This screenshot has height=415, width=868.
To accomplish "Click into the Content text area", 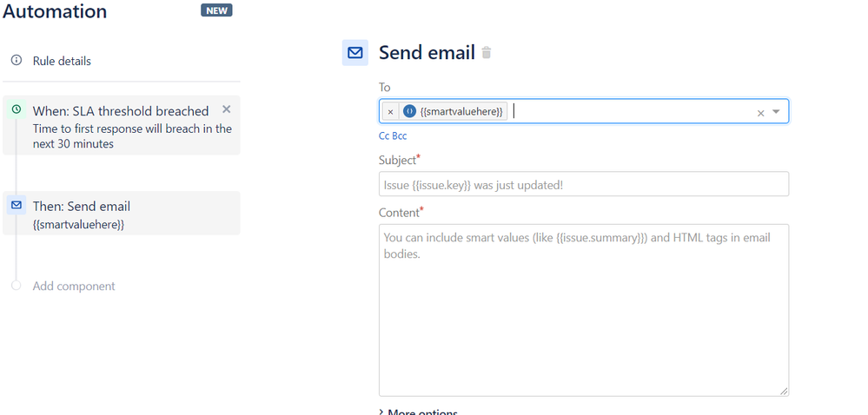I will point(584,310).
